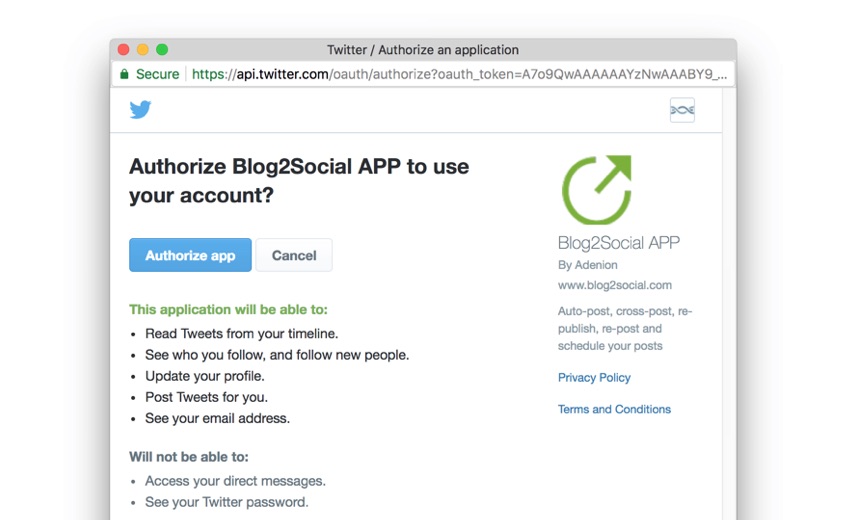
Task: Click the red close window button
Action: coord(124,49)
